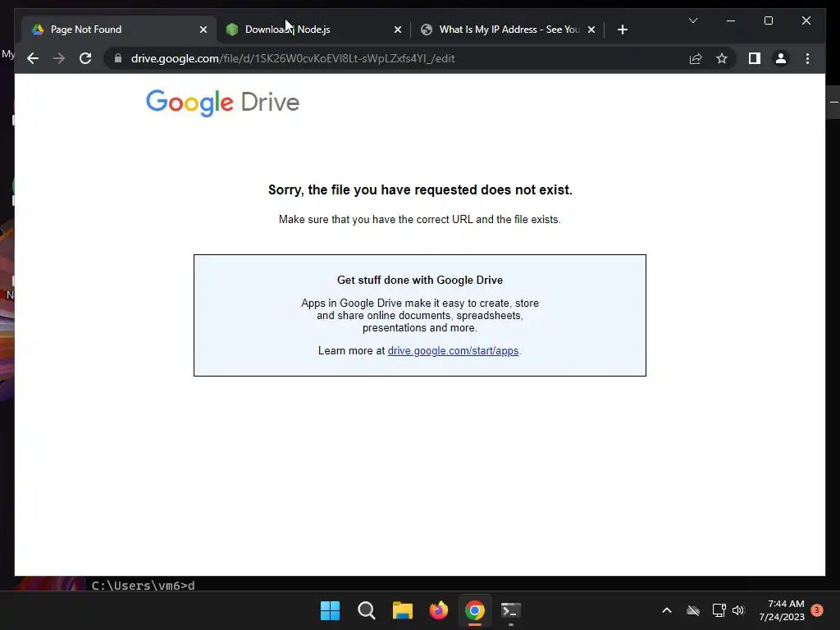
Task: Click the address bar URL
Action: [293, 58]
